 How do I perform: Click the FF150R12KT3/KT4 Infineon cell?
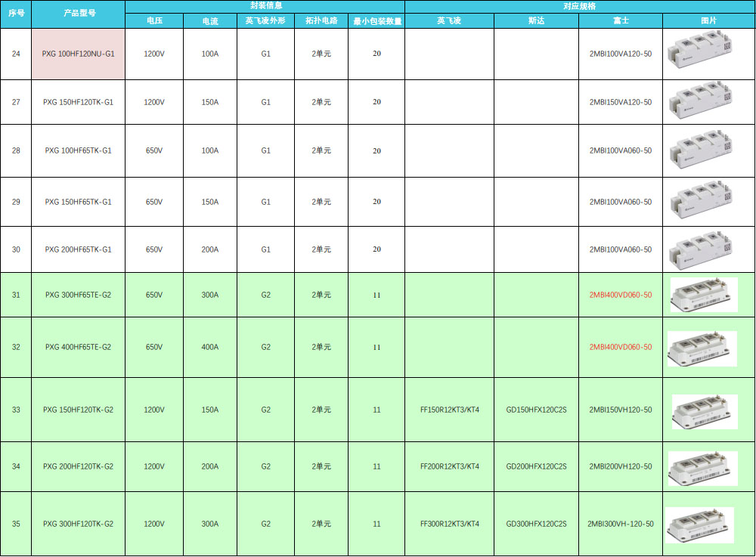pos(449,410)
